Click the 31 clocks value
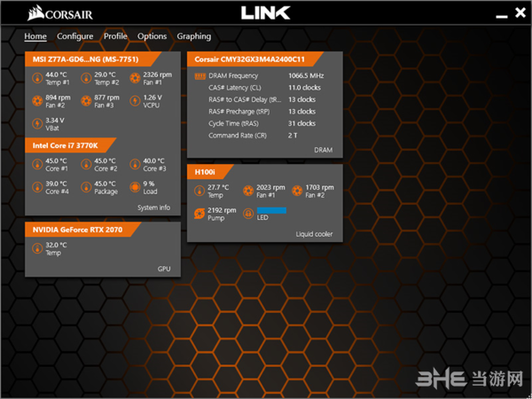 (302, 123)
